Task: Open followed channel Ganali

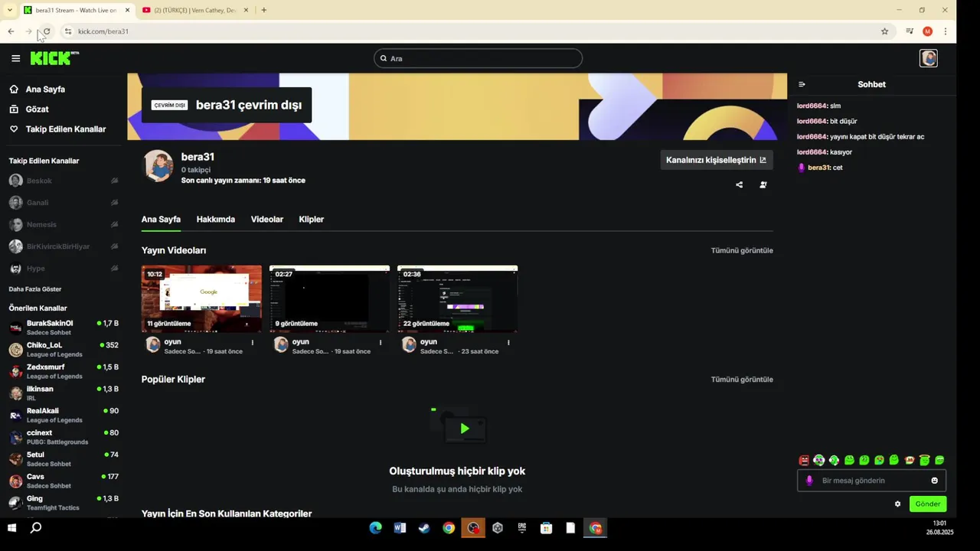Action: click(x=64, y=203)
